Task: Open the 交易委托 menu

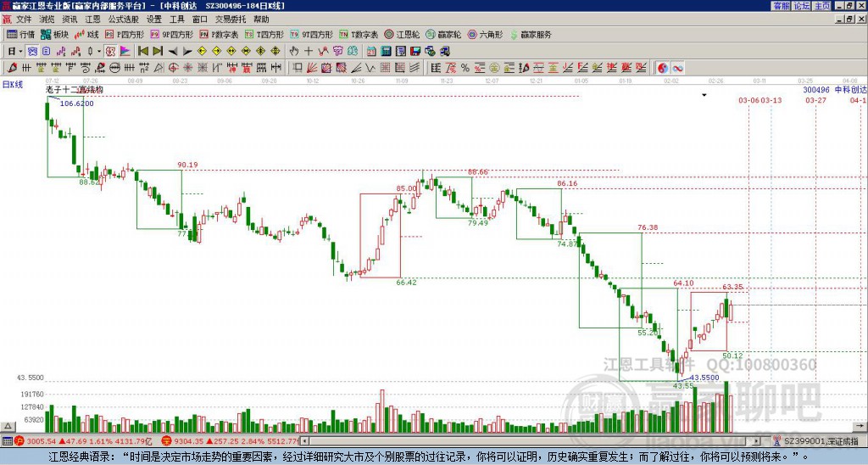Action: point(231,20)
